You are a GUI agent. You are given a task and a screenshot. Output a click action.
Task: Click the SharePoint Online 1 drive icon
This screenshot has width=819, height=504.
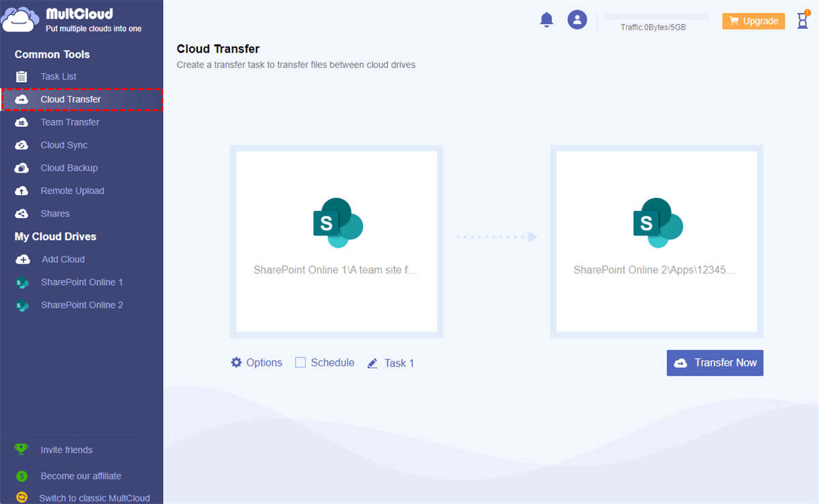(23, 282)
